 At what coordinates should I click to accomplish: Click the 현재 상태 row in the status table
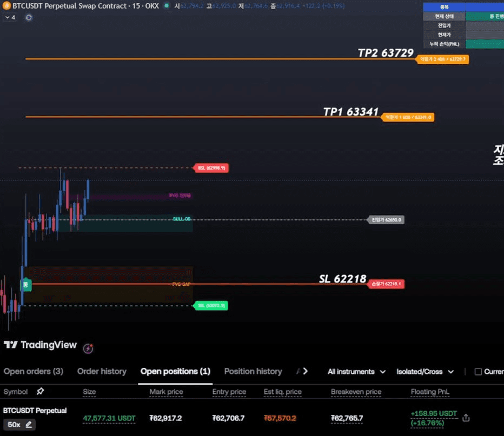pyautogui.click(x=463, y=16)
